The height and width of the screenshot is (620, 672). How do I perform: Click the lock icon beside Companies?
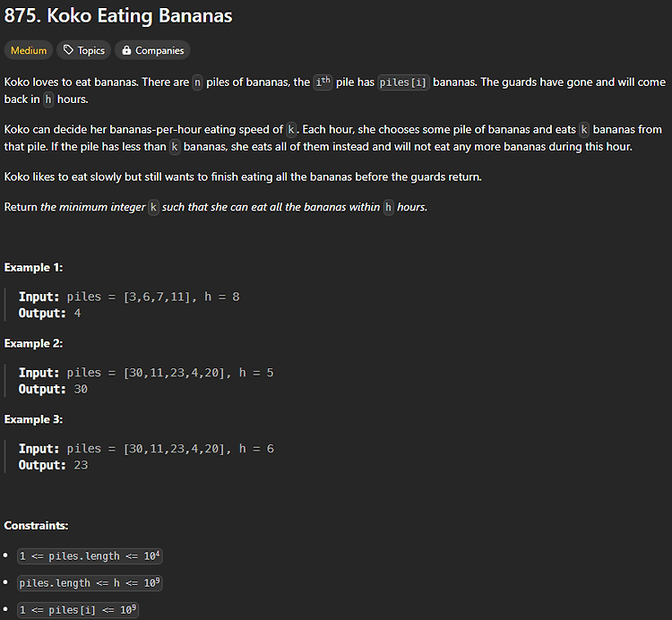126,50
